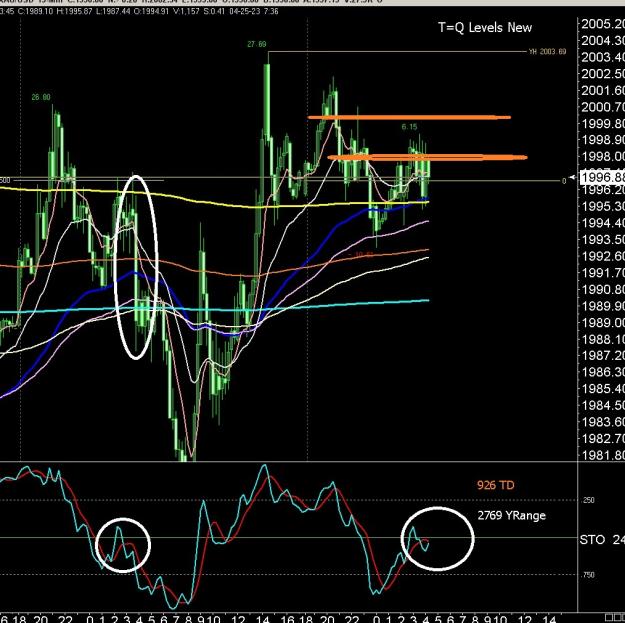The image size is (625, 623).
Task: Click the 2000.70 price axis label
Action: [603, 107]
